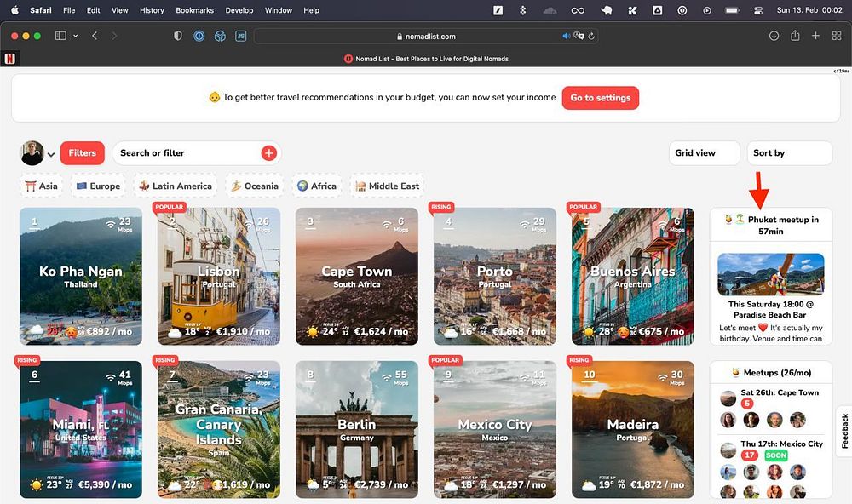
Task: Toggle the Europe region filter
Action: click(x=98, y=186)
